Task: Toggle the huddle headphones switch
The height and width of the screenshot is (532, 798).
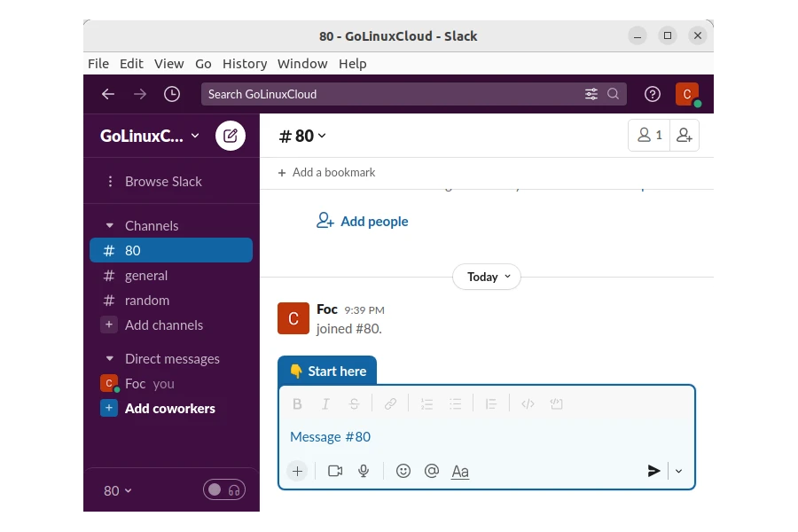Action: [x=224, y=489]
